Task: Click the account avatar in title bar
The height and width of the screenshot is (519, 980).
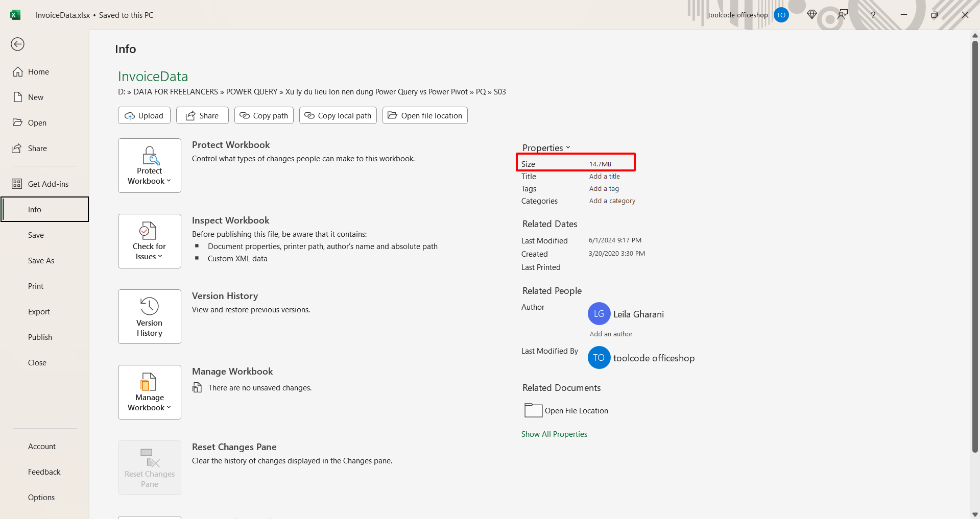Action: (x=781, y=15)
